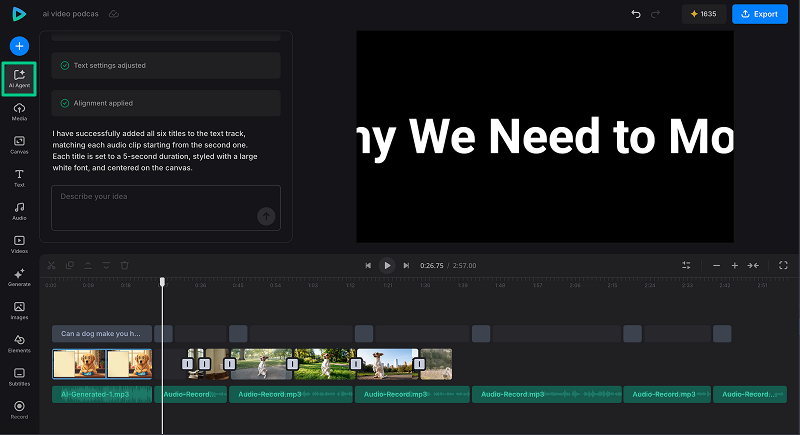Send the AI prompt with arrow button

click(x=266, y=216)
